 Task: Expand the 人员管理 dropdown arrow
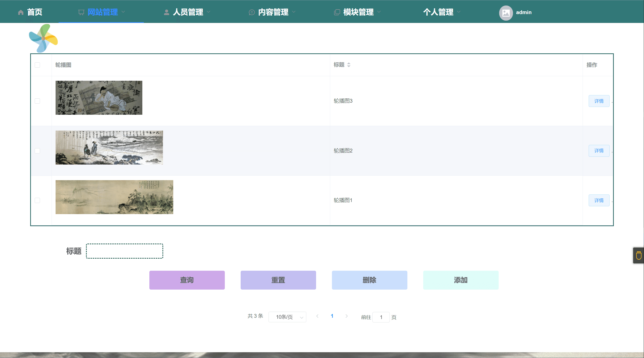(x=208, y=12)
